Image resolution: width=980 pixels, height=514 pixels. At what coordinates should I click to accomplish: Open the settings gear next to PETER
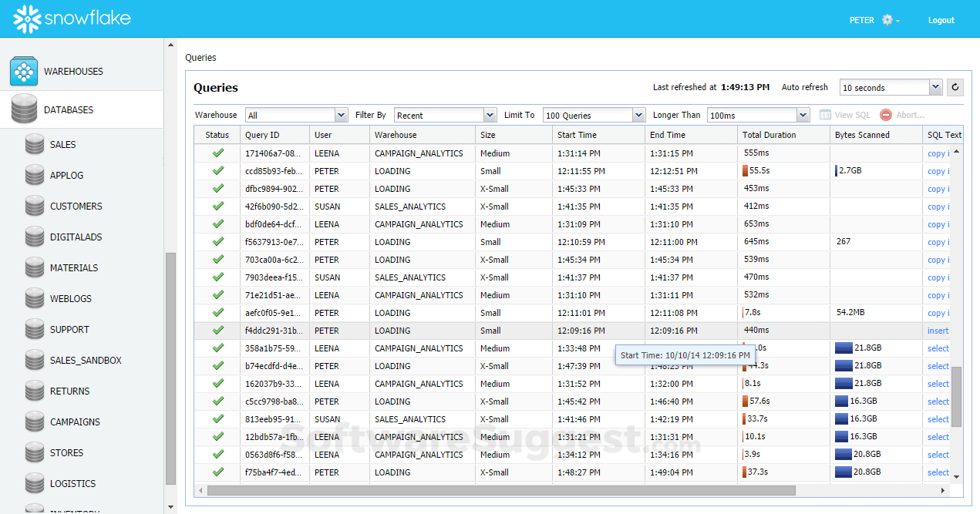pos(888,20)
